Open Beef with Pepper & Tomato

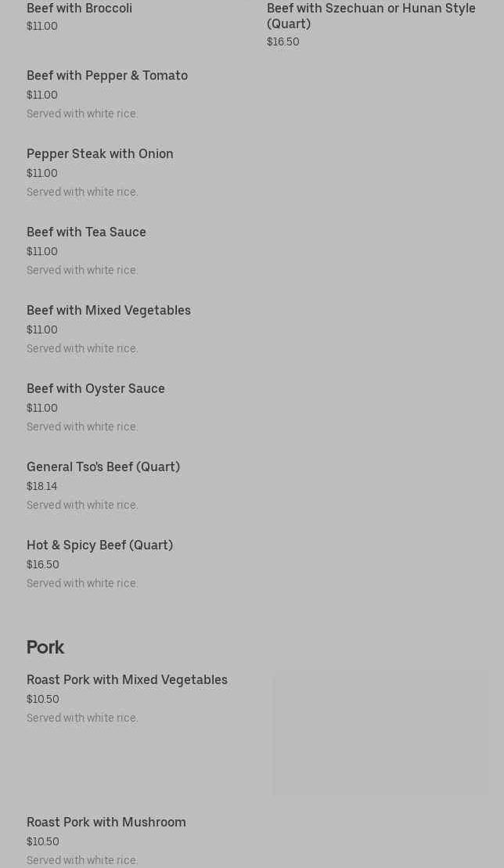(x=107, y=76)
